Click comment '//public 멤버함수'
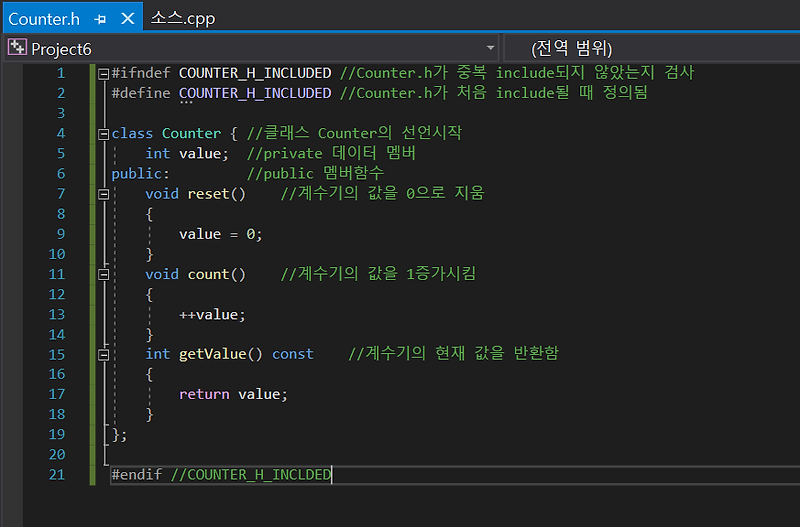 (x=315, y=173)
